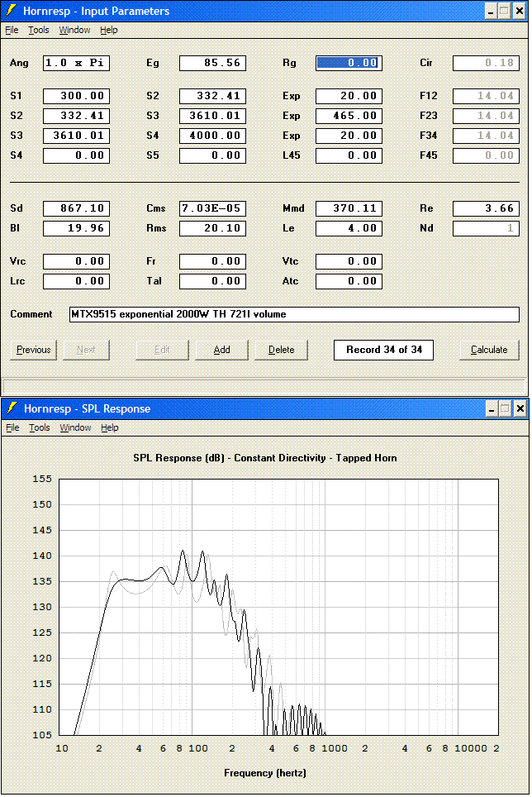This screenshot has height=797, width=532.
Task: Click the Ang field showing 1.0 x Pi
Action: (x=76, y=63)
